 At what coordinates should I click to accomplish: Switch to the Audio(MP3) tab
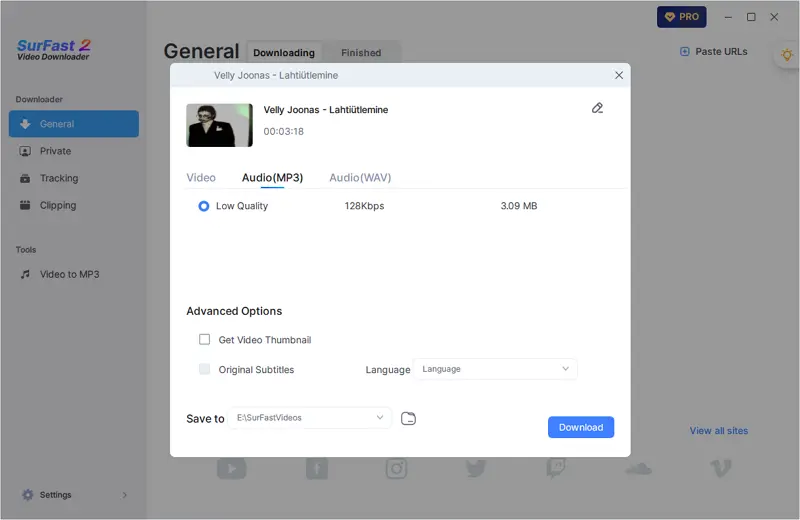pyautogui.click(x=272, y=178)
